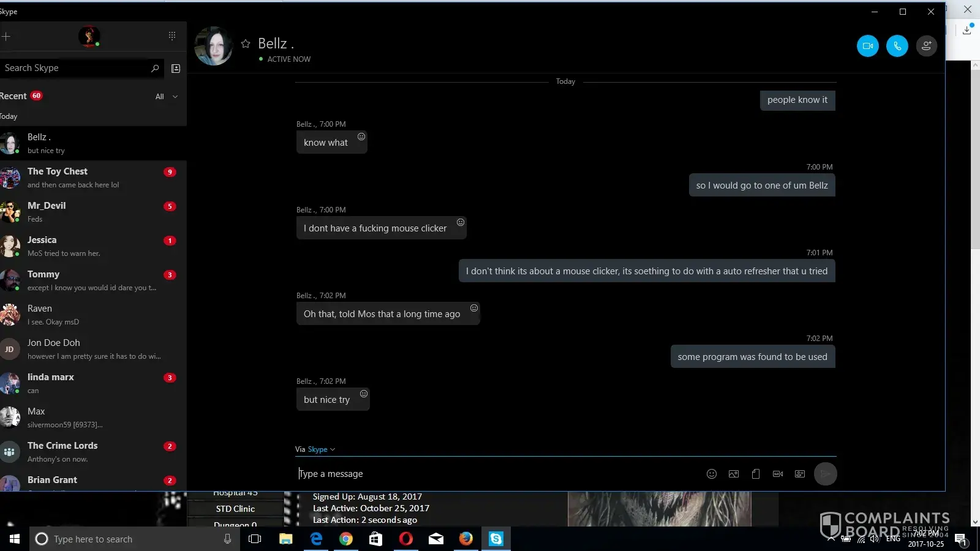Click the new chat plus button
This screenshot has height=551, width=980.
point(6,36)
